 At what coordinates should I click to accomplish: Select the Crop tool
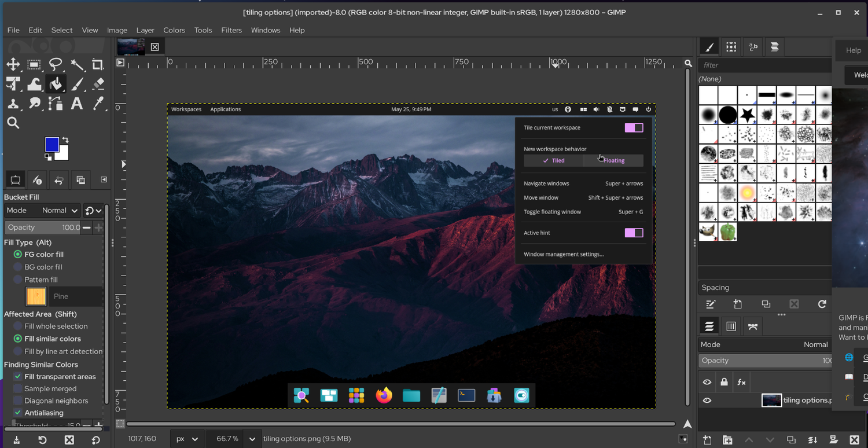pos(98,65)
